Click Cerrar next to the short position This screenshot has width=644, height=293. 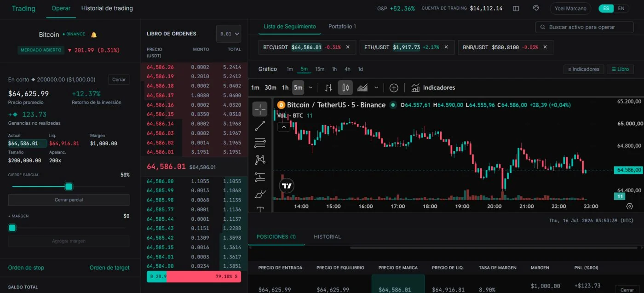coord(119,80)
